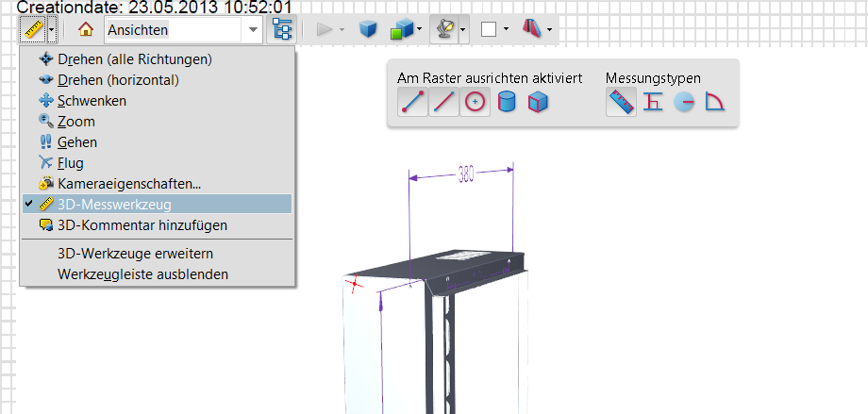The height and width of the screenshot is (414, 868).
Task: Select radial dimension measurement type
Action: [x=684, y=103]
